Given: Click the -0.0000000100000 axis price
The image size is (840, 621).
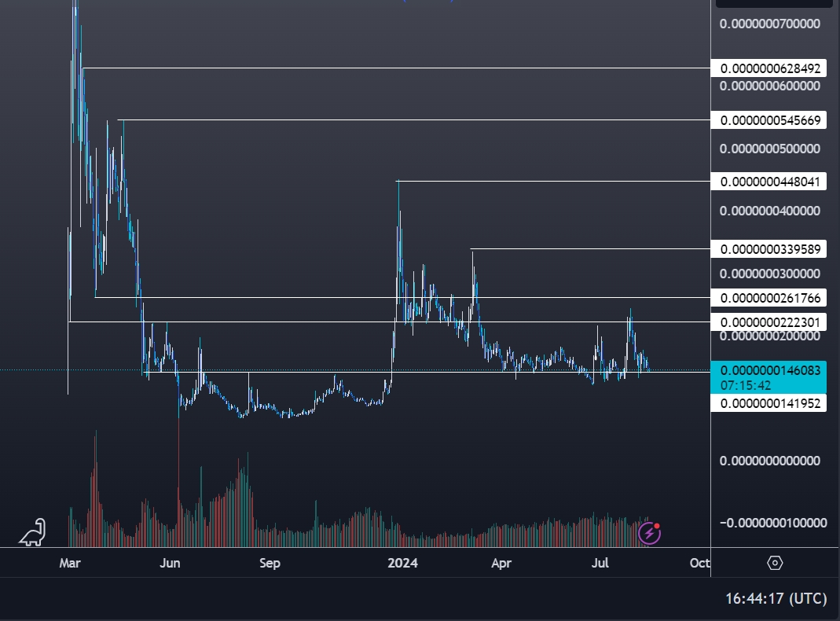Looking at the screenshot, I should click(x=773, y=523).
